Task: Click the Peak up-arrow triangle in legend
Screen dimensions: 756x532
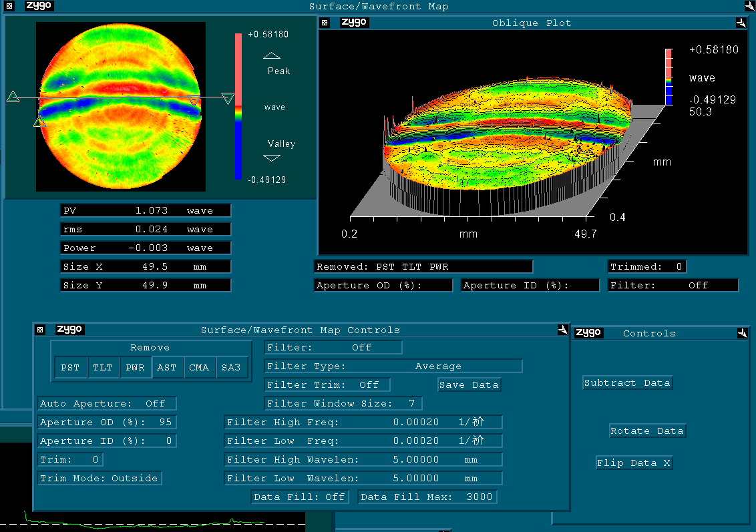Action: pyautogui.click(x=272, y=55)
